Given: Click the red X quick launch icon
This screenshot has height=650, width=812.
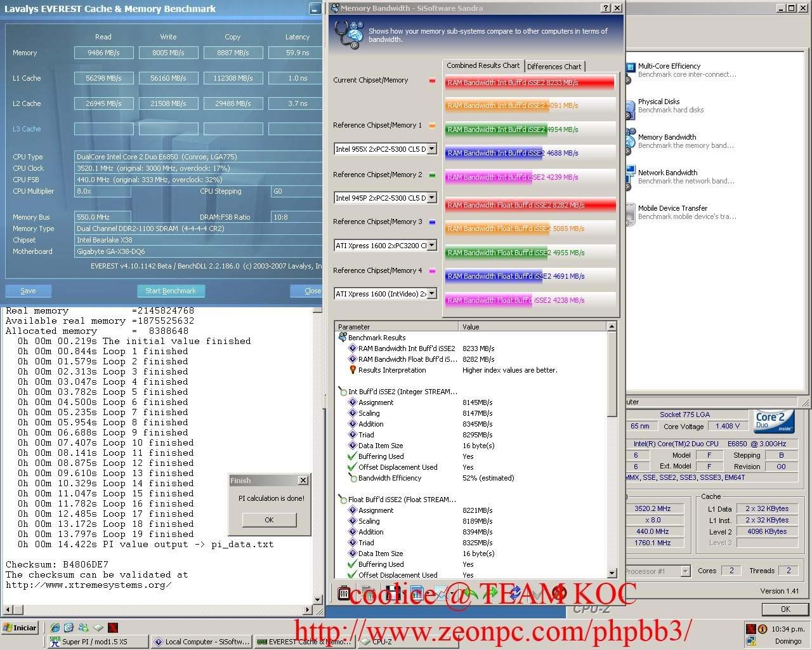Looking at the screenshot, I should 113,628.
